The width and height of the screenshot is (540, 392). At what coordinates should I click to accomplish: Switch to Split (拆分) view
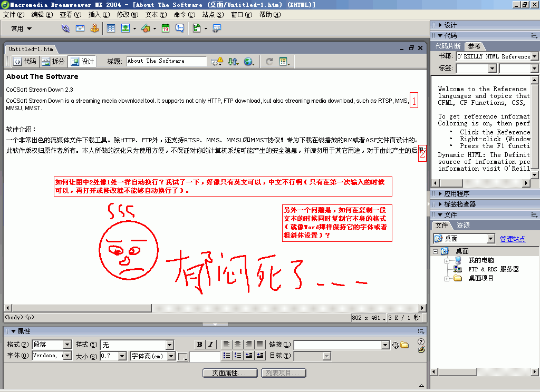click(53, 62)
